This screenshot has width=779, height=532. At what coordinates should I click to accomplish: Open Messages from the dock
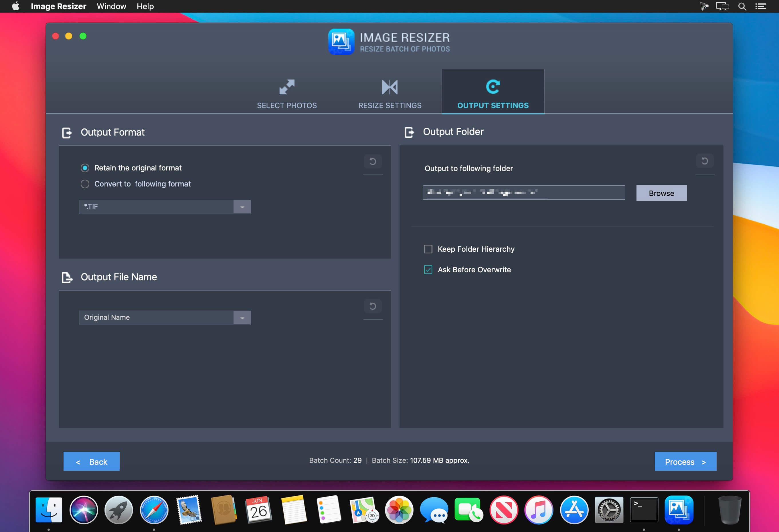pos(434,510)
